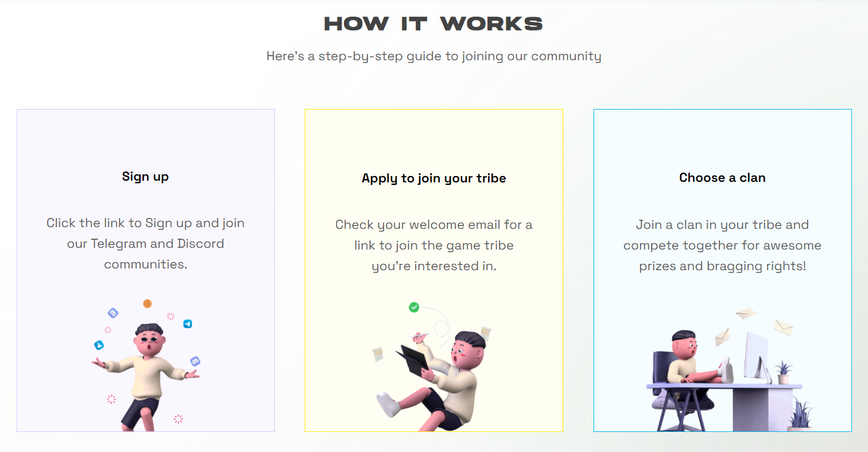Select the Choose a clan heading
The width and height of the screenshot is (868, 452).
click(722, 178)
